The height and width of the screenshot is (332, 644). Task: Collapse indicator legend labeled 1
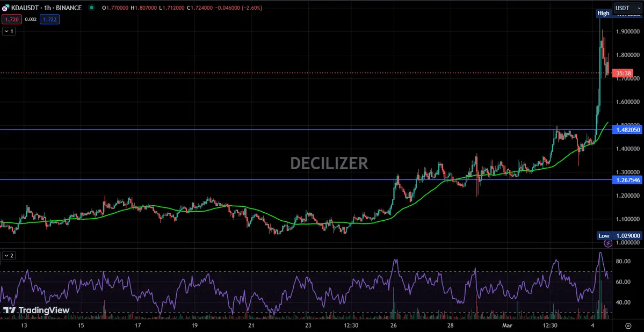(x=9, y=31)
